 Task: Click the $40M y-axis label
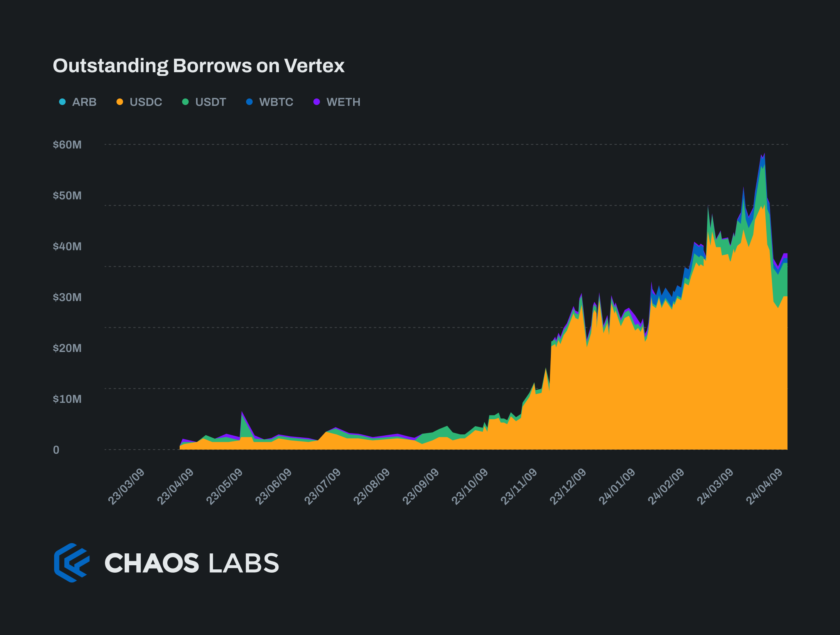pyautogui.click(x=67, y=247)
